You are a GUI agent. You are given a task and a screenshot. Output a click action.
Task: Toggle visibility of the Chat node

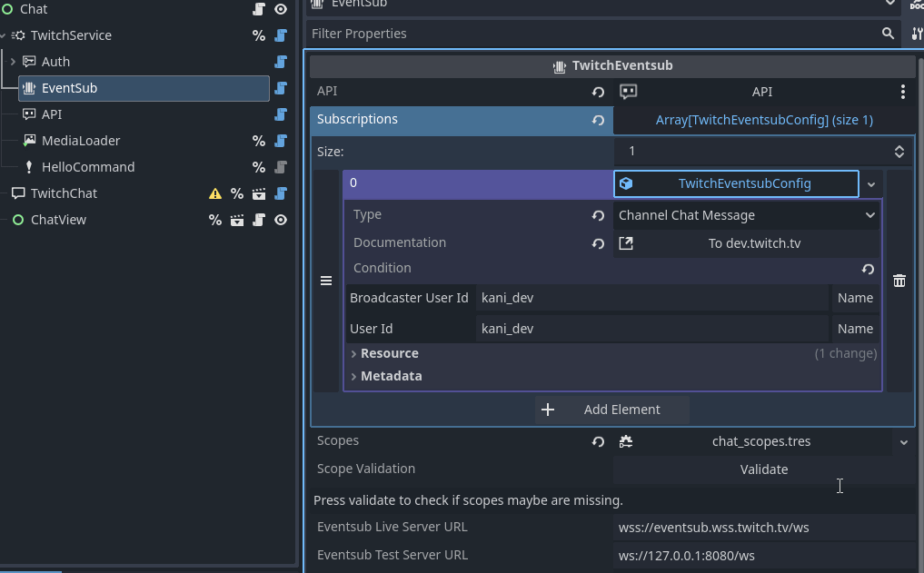click(281, 9)
